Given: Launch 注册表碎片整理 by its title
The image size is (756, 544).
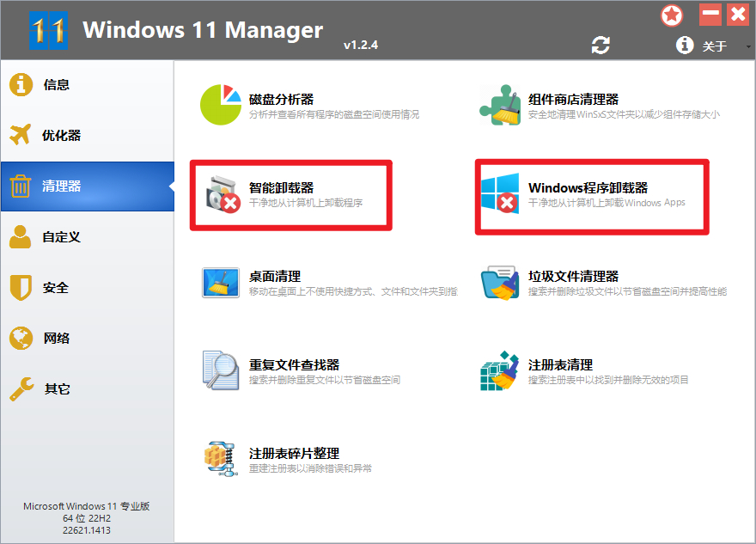Looking at the screenshot, I should tap(294, 454).
